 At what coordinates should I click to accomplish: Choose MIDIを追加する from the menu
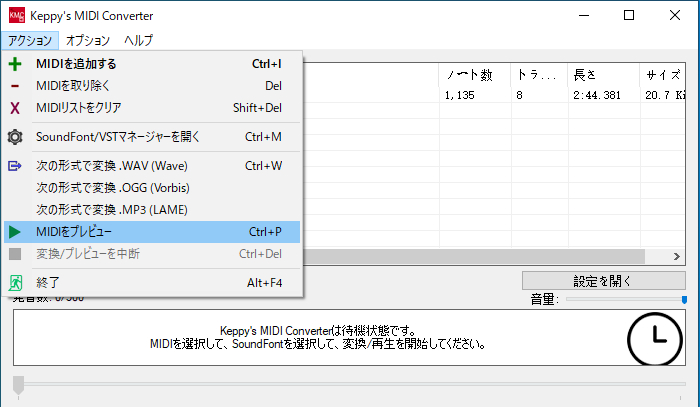(152, 64)
